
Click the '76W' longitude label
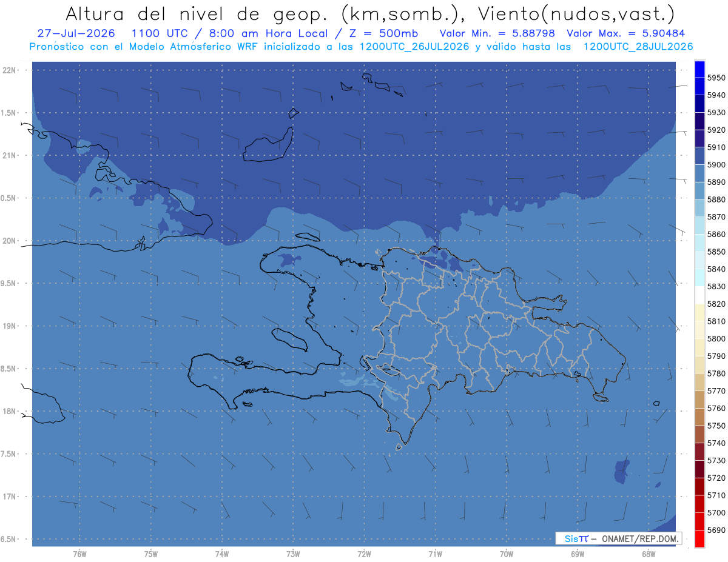[79, 554]
